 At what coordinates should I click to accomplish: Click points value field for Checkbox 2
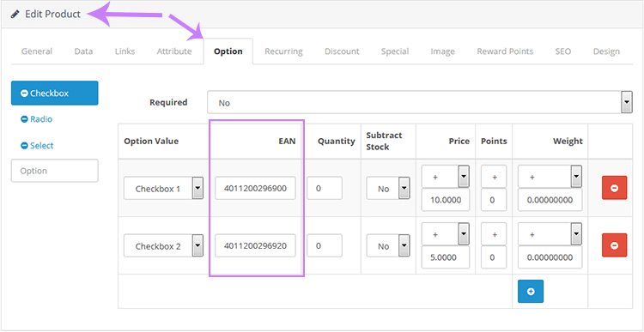coord(494,257)
